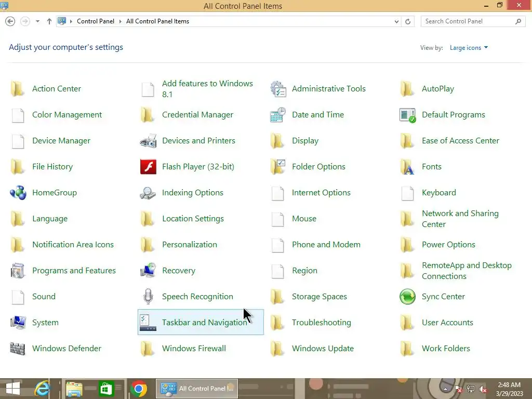
Task: Expand the Control Panel breadcrumb arrow
Action: point(120,21)
